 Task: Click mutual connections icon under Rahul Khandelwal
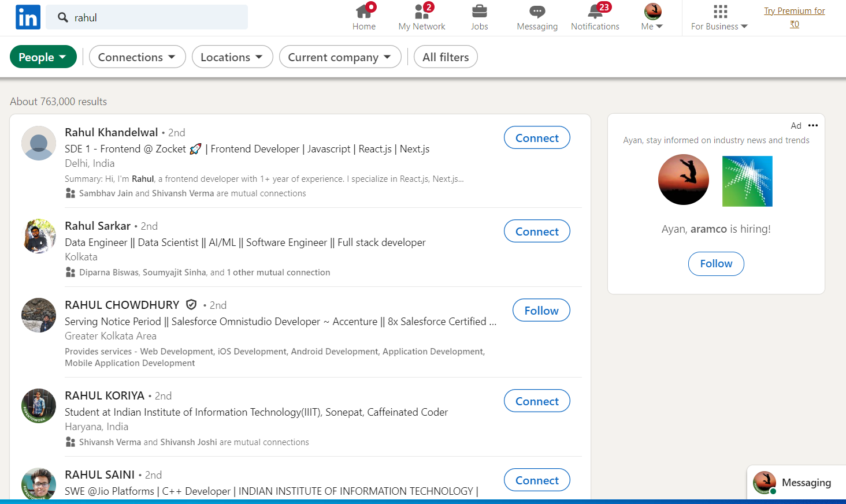click(x=70, y=193)
